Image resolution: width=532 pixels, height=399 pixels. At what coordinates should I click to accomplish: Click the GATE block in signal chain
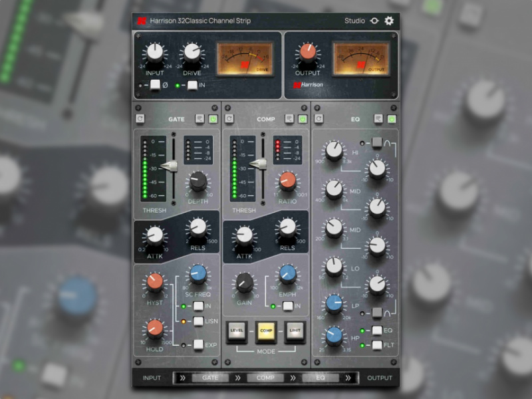210,378
